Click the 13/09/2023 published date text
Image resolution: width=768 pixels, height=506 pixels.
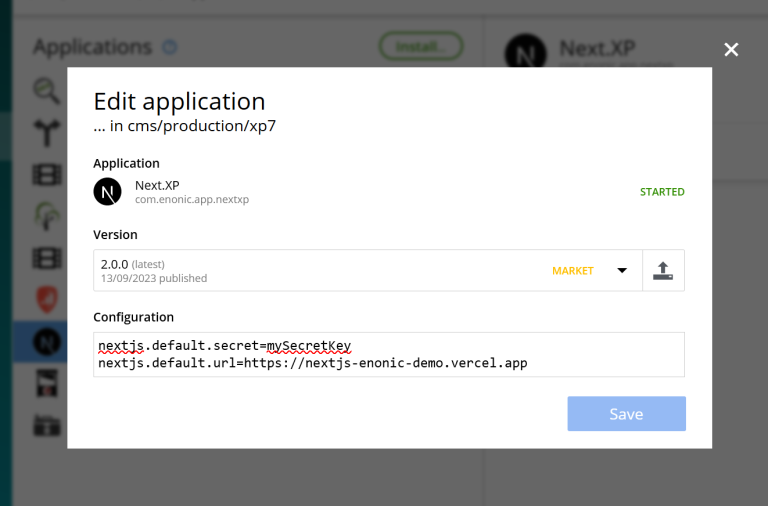coord(154,278)
